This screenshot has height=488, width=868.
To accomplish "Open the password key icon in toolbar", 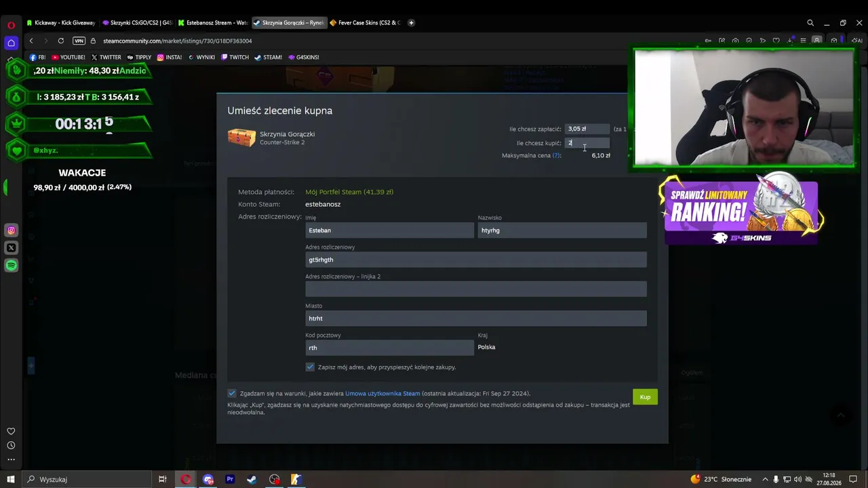I will click(708, 41).
